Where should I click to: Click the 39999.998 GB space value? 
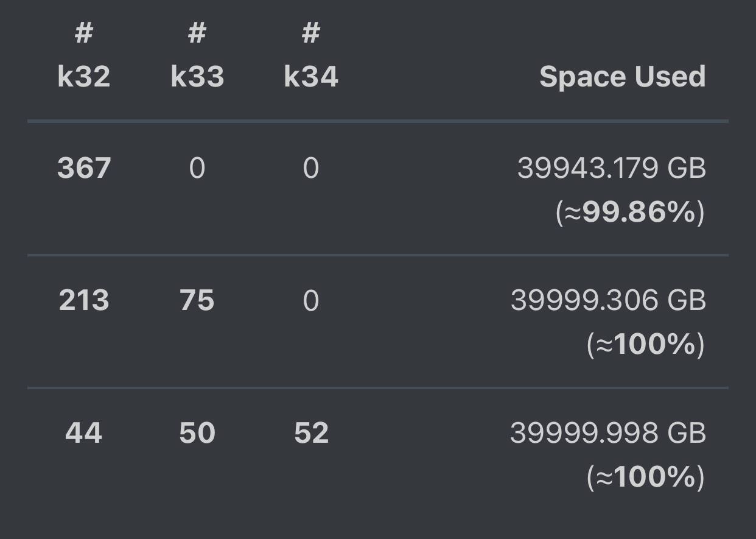point(608,433)
